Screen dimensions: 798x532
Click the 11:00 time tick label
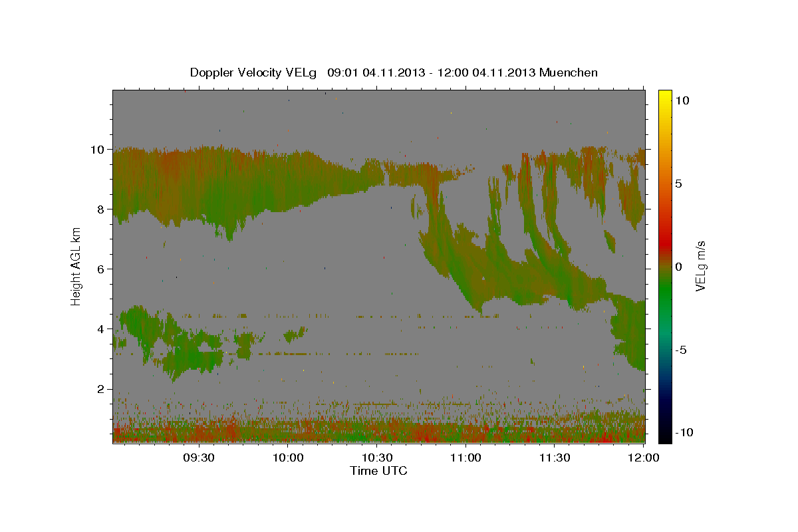pyautogui.click(x=465, y=458)
